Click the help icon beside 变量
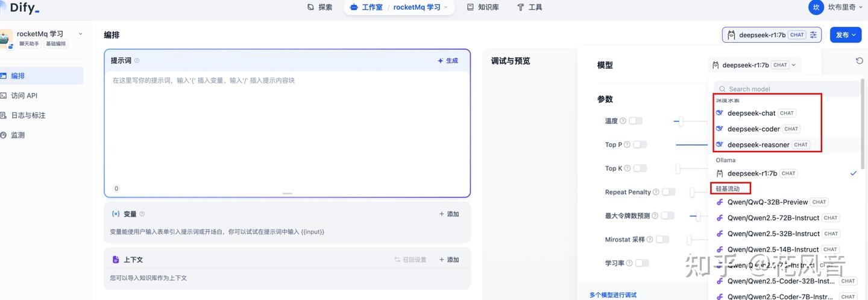The height and width of the screenshot is (300, 868). pos(142,214)
